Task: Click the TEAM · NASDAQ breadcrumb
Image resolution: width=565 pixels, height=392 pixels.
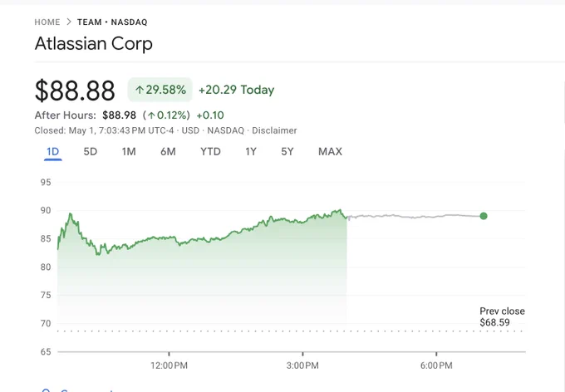Action: coord(112,22)
